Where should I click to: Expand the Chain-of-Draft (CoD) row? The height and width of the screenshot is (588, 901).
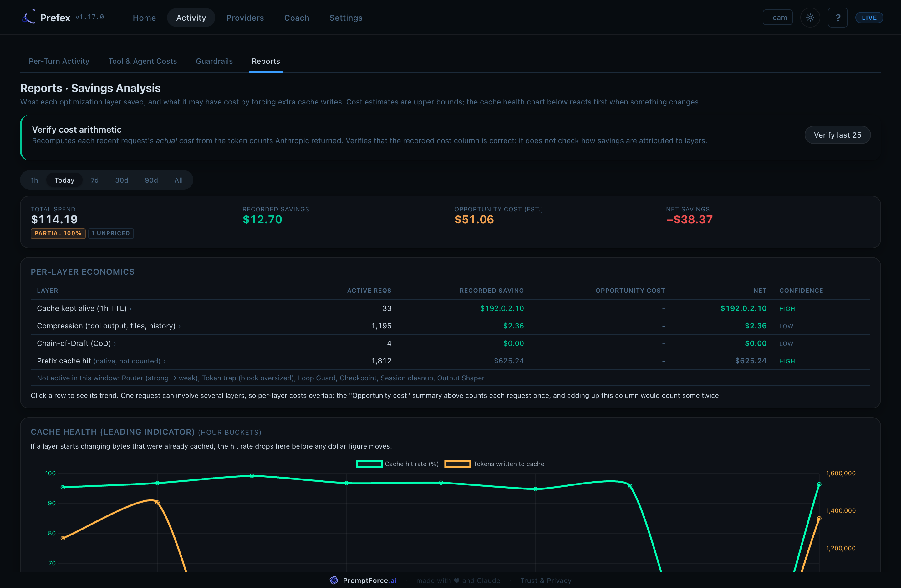click(x=450, y=343)
